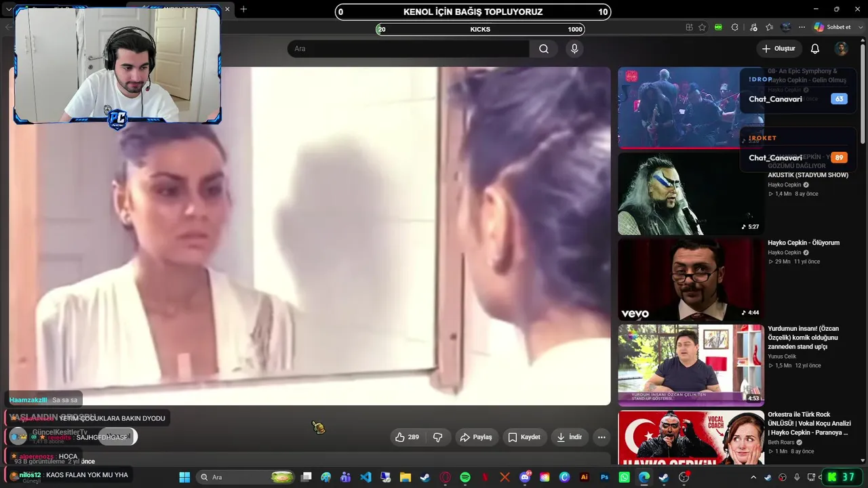
Task: Open the Yunus Celik channel link
Action: coord(782,357)
